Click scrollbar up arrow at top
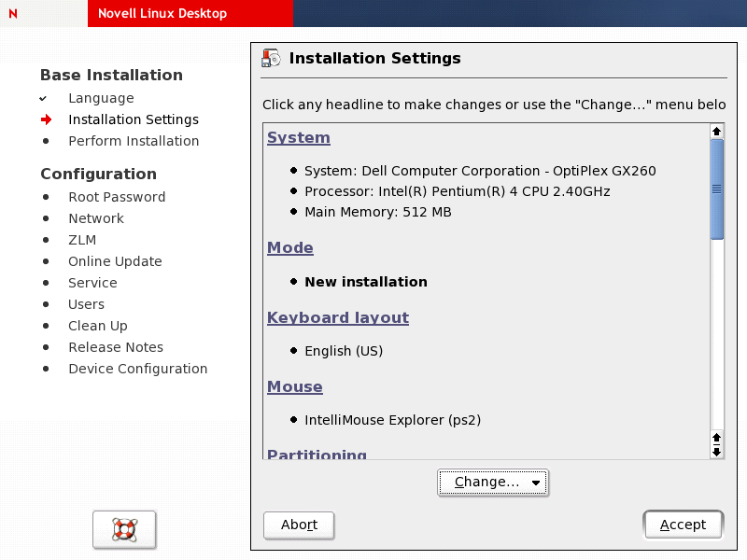Image resolution: width=747 pixels, height=560 pixels. (x=717, y=132)
